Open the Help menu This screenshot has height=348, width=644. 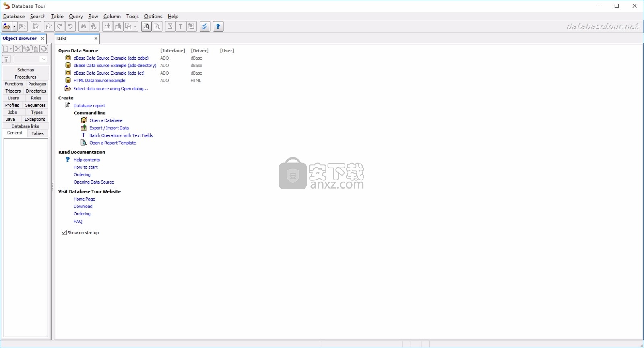coord(173,17)
